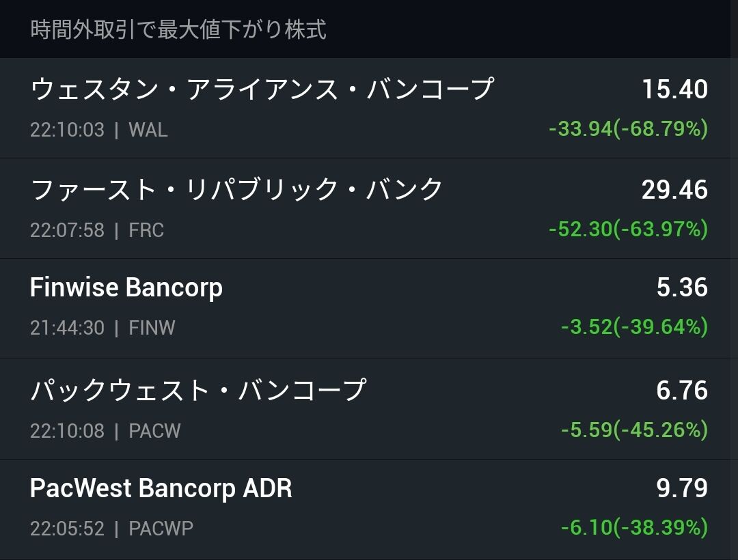
Task: Click the 29.46 price for FRC
Action: tap(675, 190)
